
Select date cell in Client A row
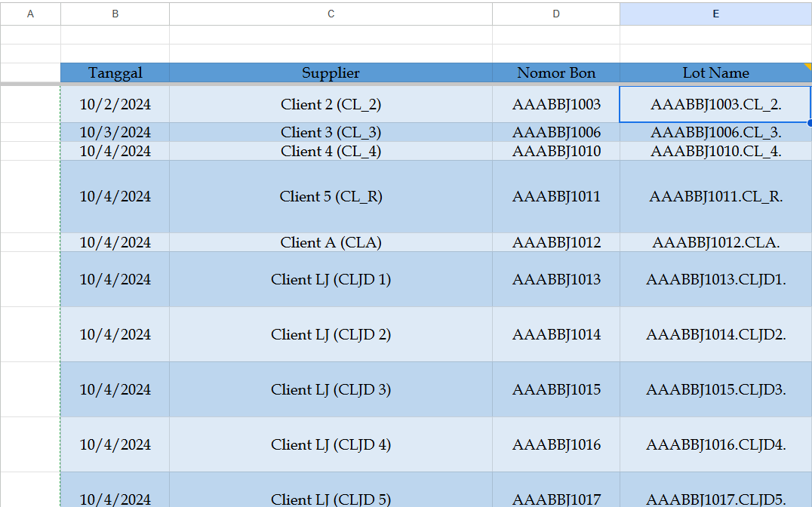[x=115, y=242]
